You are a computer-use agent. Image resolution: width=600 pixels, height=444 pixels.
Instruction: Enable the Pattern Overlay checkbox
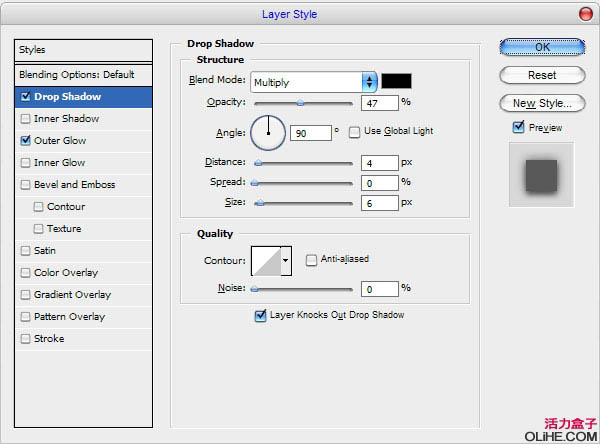click(25, 317)
